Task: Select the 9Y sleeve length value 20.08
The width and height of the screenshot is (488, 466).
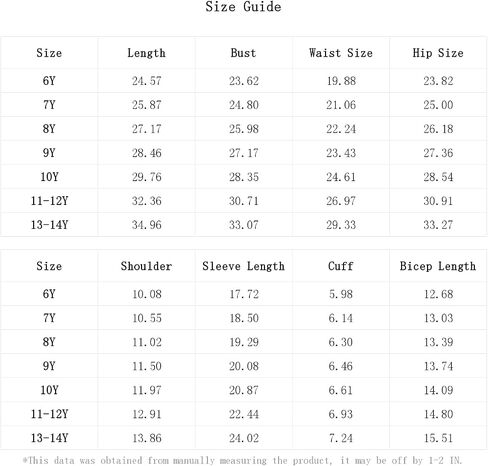Action: click(244, 366)
